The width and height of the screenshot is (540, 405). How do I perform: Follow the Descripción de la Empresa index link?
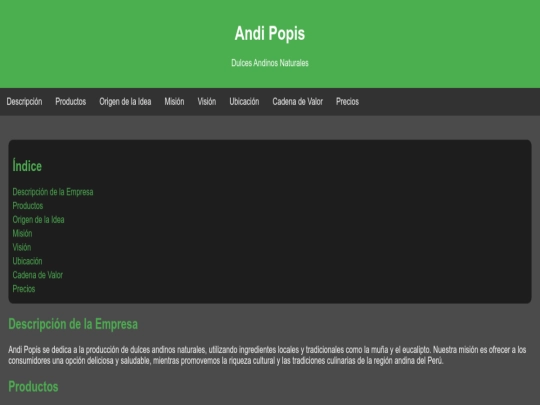tap(53, 192)
